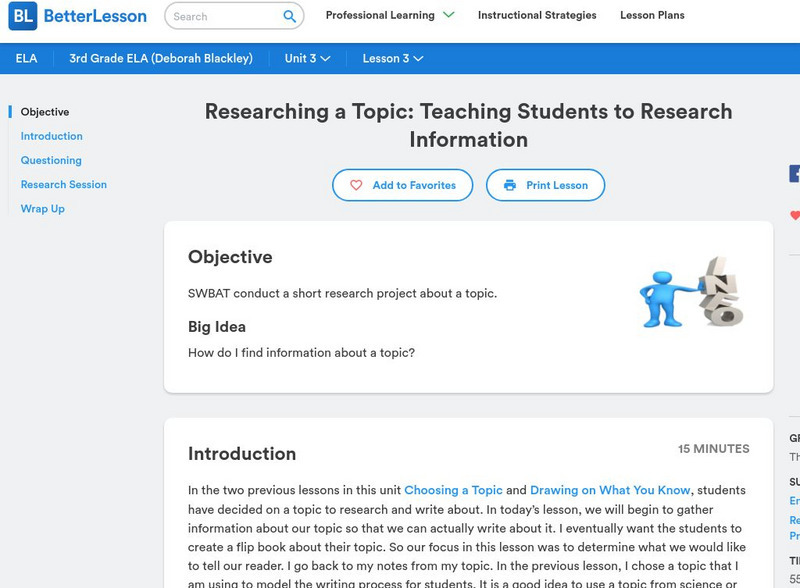Click the heart icon in Add to Favorites

356,185
